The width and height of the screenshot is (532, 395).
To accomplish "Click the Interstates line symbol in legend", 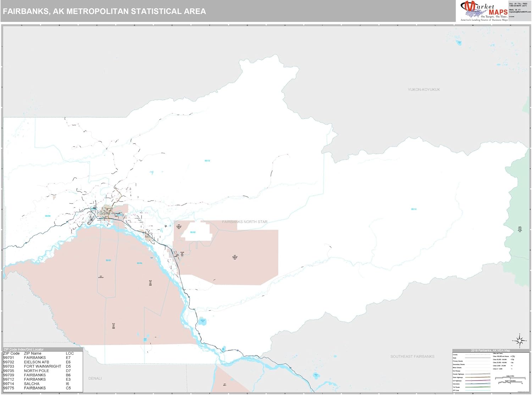I will tap(477, 384).
